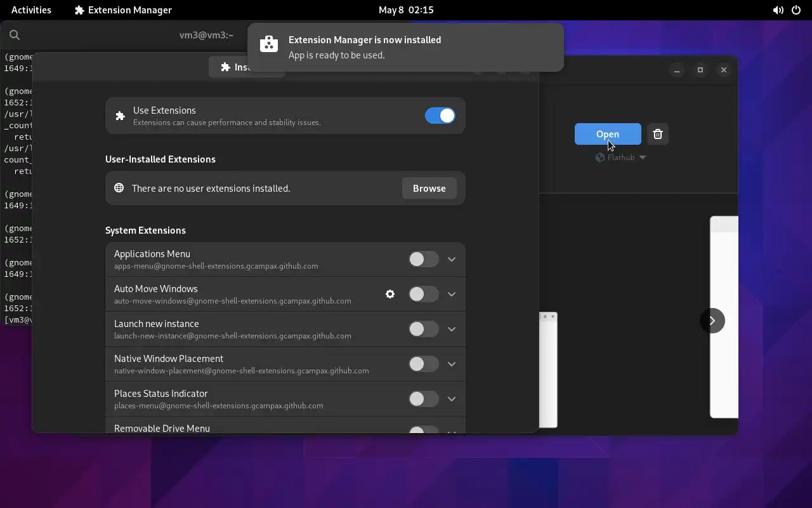Maximize the Software window

(x=700, y=70)
